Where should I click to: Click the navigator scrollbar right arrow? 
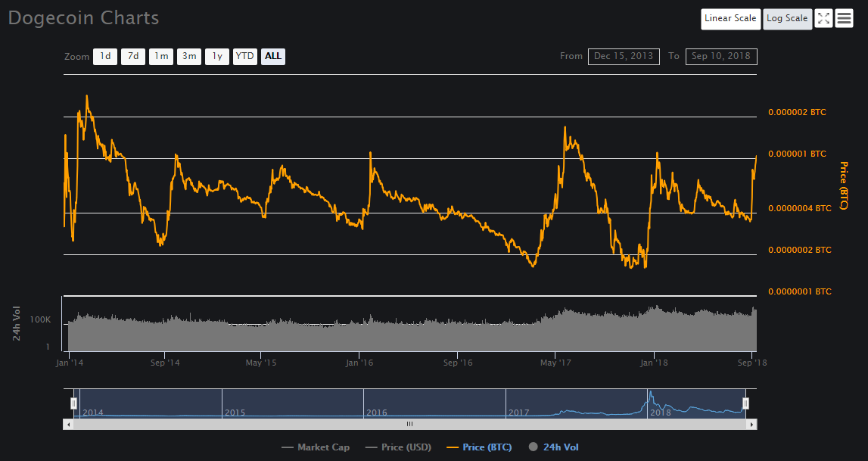(x=751, y=425)
